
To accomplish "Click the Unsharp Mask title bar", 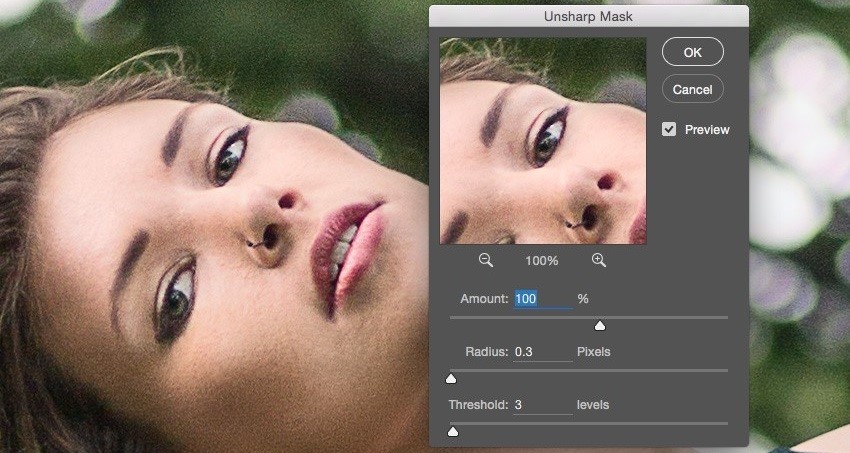I will click(588, 17).
